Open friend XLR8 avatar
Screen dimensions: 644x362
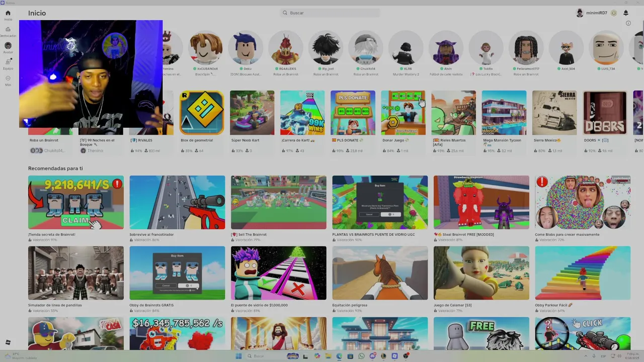[406, 48]
